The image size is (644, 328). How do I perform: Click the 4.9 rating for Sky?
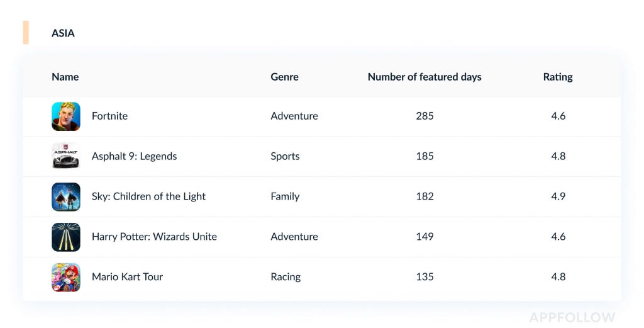558,196
